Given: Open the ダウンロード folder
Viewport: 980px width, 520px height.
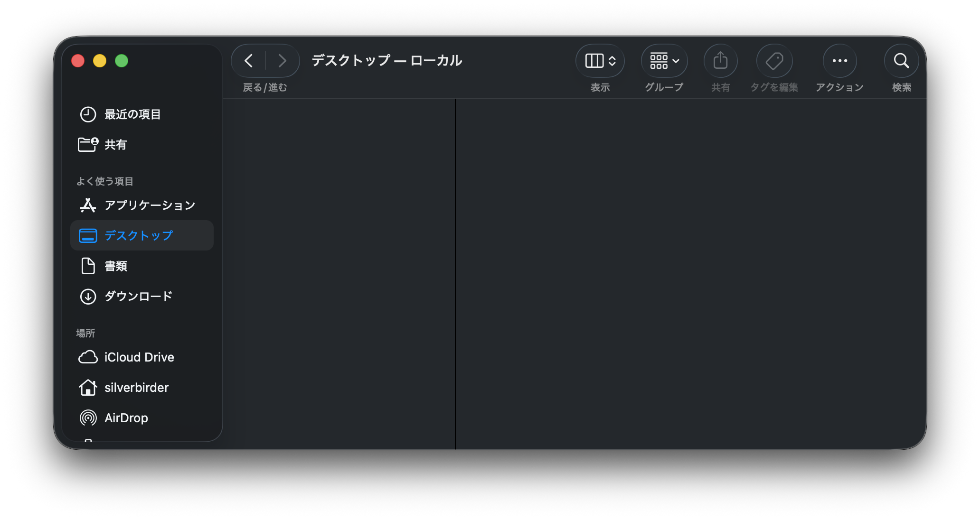Looking at the screenshot, I should (138, 296).
